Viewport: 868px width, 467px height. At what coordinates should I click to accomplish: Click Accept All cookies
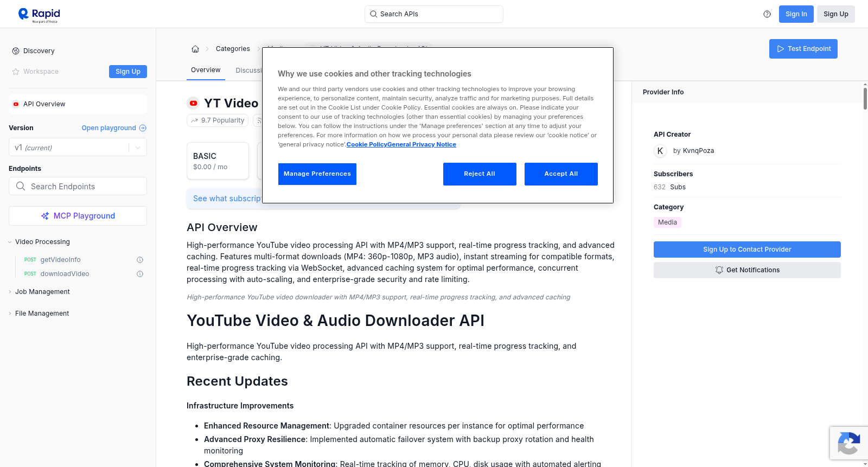pyautogui.click(x=561, y=174)
